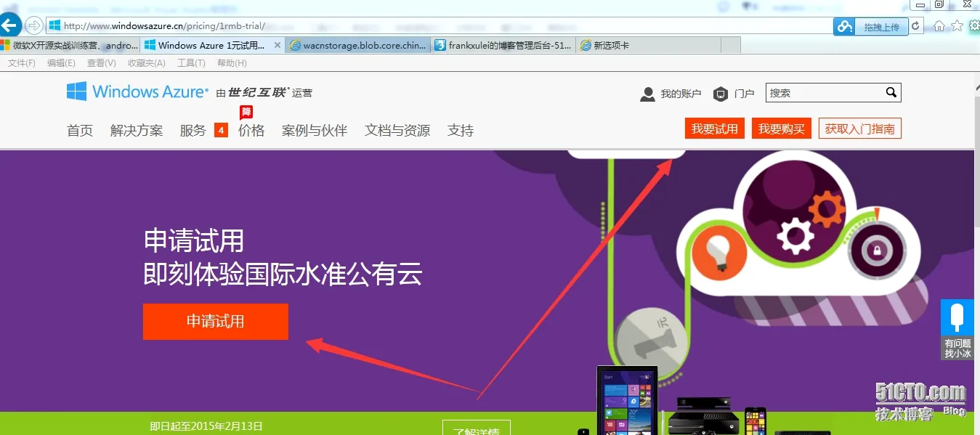The height and width of the screenshot is (435, 980).
Task: Click the browser forward arrow button
Action: [34, 25]
